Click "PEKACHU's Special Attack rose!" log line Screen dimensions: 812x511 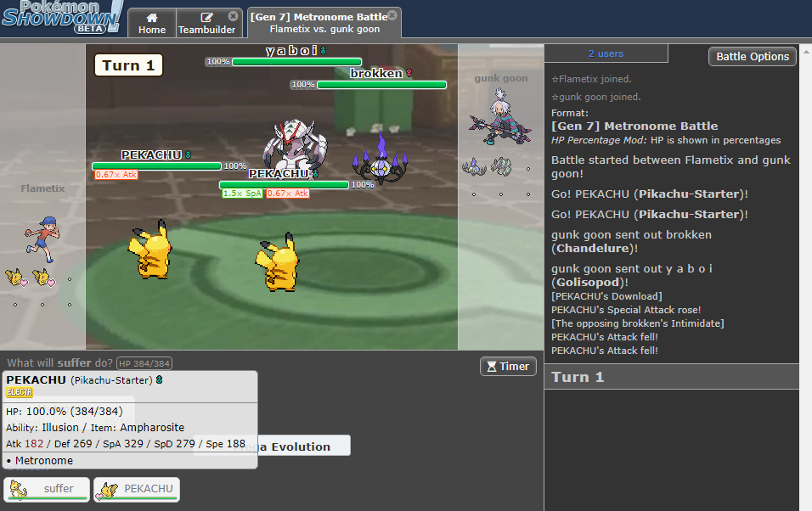point(626,310)
